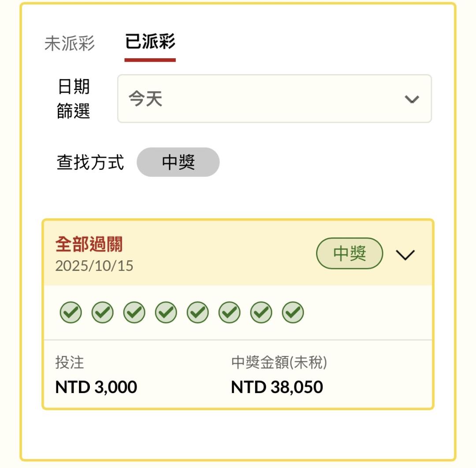The image size is (476, 468).
Task: Expand the 全部過關 bet details chevron
Action: (x=405, y=255)
